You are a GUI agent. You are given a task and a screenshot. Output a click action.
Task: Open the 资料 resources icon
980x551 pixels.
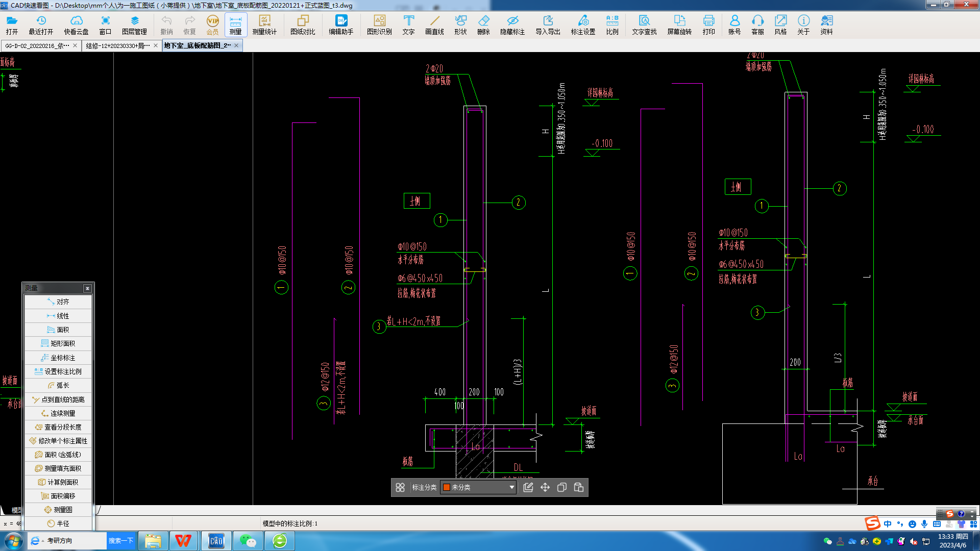826,24
